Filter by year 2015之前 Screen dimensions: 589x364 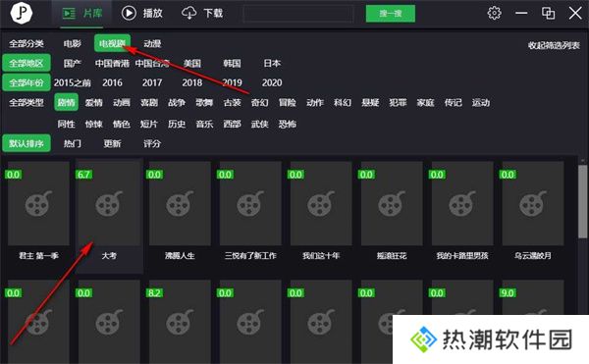[72, 82]
